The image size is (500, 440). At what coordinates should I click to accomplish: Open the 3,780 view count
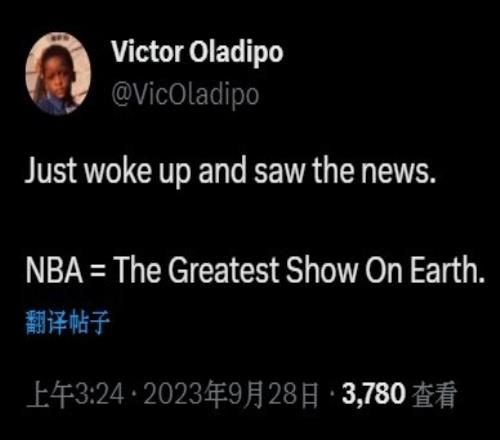click(374, 394)
